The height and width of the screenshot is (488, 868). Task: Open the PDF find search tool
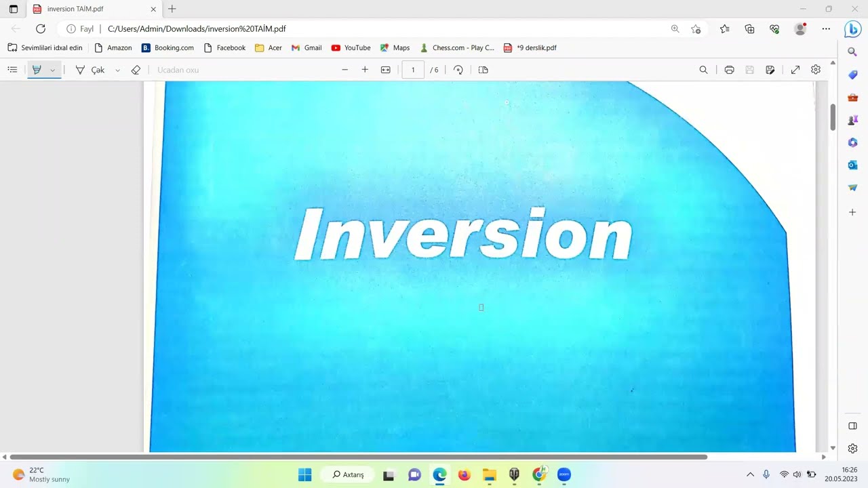[703, 70]
